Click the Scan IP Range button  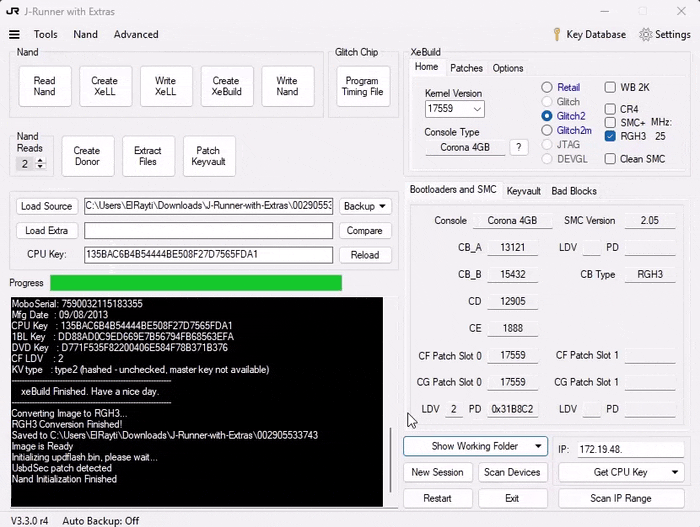pyautogui.click(x=621, y=498)
